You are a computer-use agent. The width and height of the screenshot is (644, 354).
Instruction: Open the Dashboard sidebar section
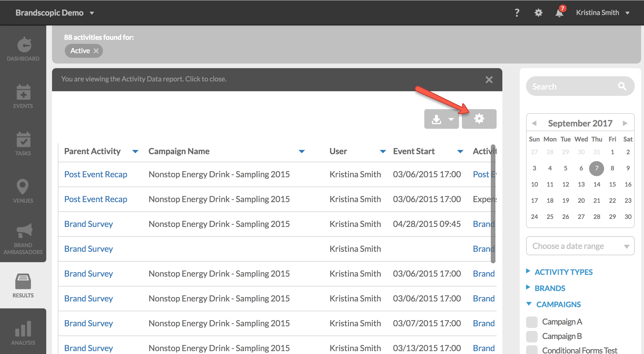[x=23, y=49]
